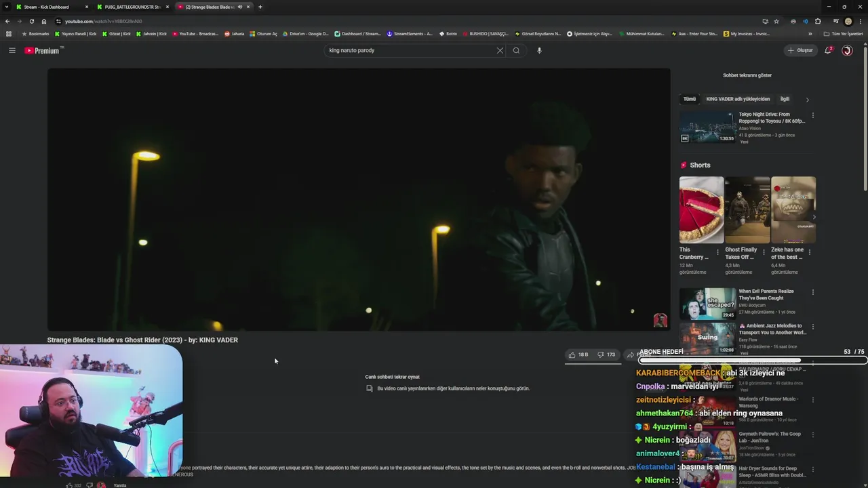
Task: Open the Ambient Jazz Melodies thumbnail
Action: (707, 338)
